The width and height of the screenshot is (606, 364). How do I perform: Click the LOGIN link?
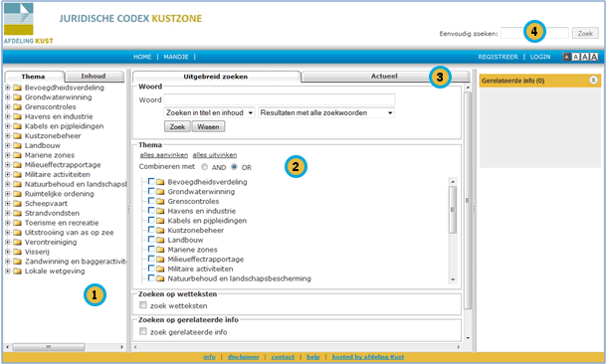[x=540, y=57]
